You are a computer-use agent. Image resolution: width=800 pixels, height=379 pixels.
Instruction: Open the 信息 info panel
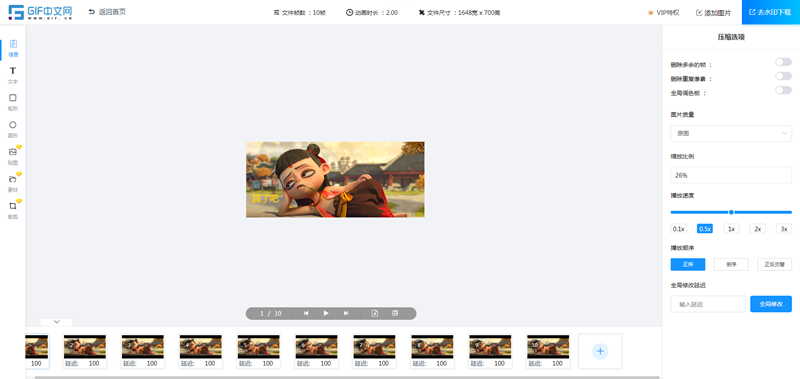pos(13,48)
